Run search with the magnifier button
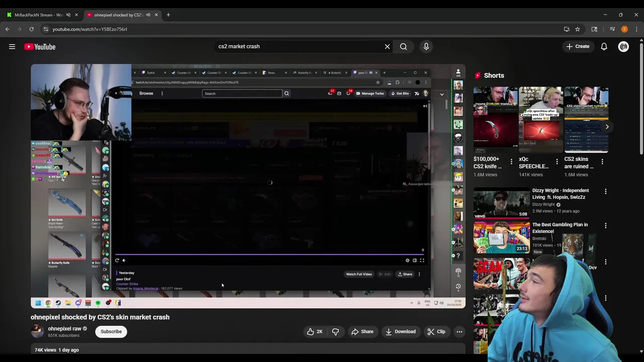 pos(404,47)
